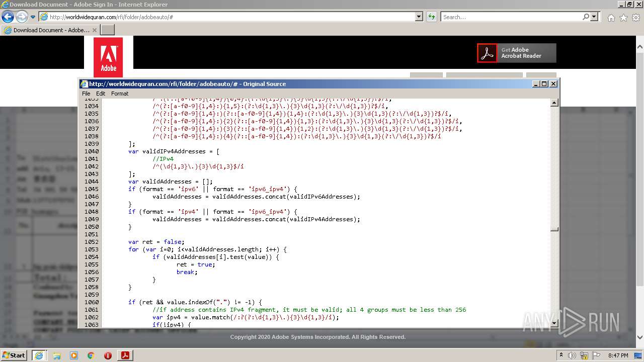Screen dimensions: 644x362
Task: Open a new blank tab
Action: tap(108, 30)
